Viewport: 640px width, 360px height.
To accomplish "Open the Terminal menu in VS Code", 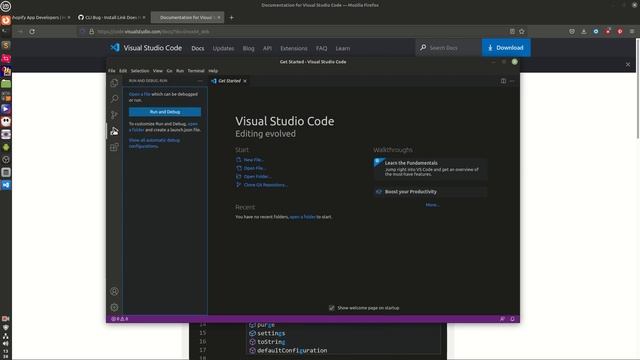I will 196,71.
